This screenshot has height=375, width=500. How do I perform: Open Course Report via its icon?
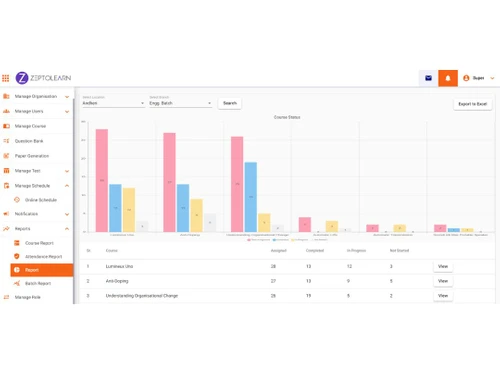tap(17, 243)
